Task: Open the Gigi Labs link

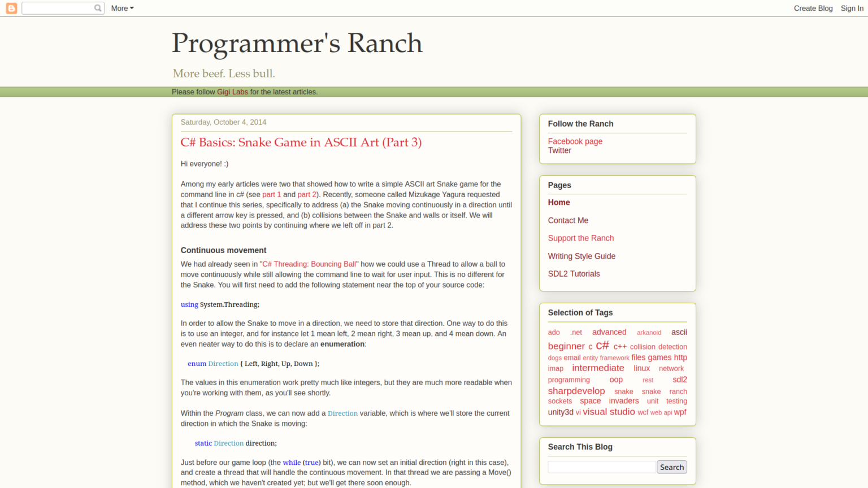Action: [x=232, y=91]
